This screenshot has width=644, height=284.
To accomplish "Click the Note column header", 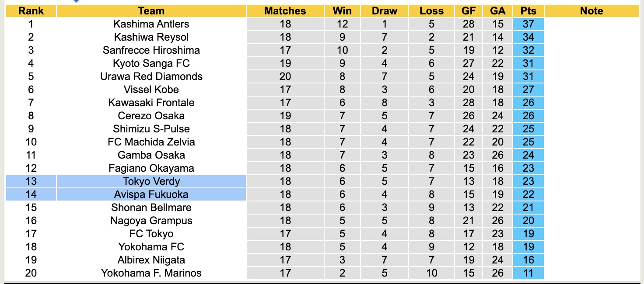I will click(591, 11).
